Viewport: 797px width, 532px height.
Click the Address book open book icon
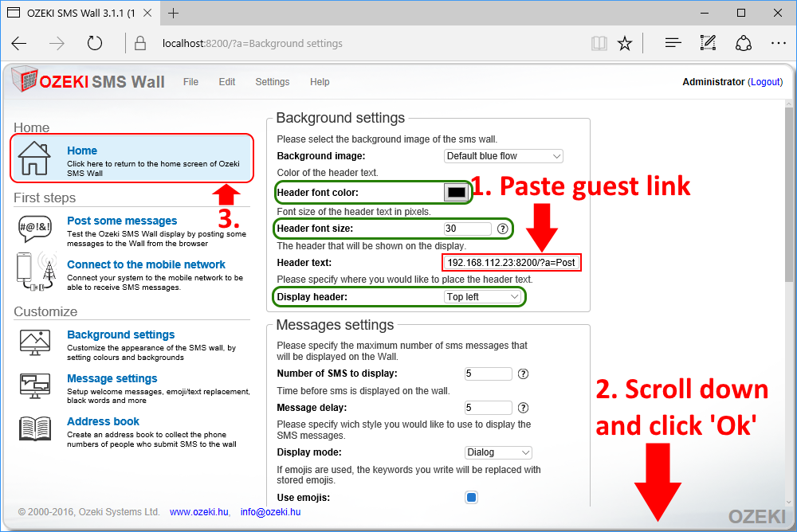(35, 428)
